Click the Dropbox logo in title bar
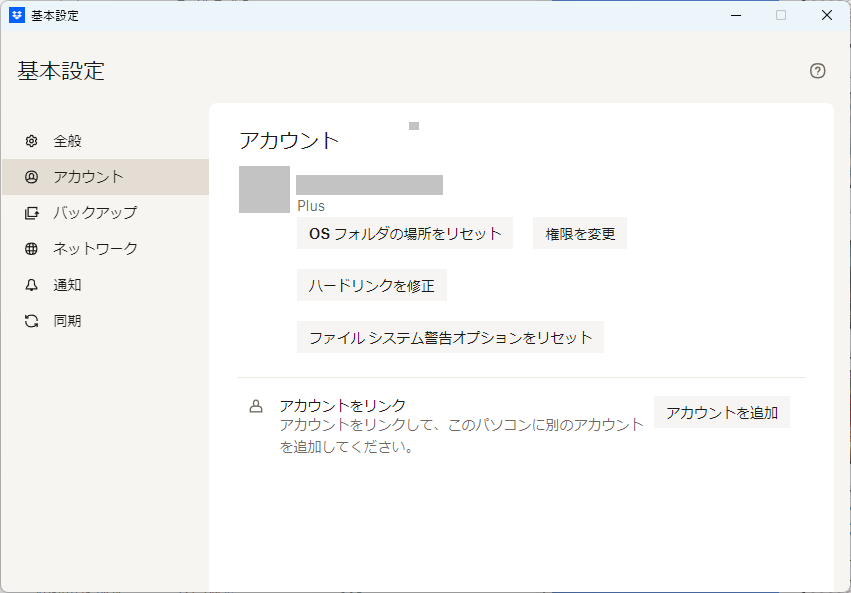 pyautogui.click(x=17, y=15)
